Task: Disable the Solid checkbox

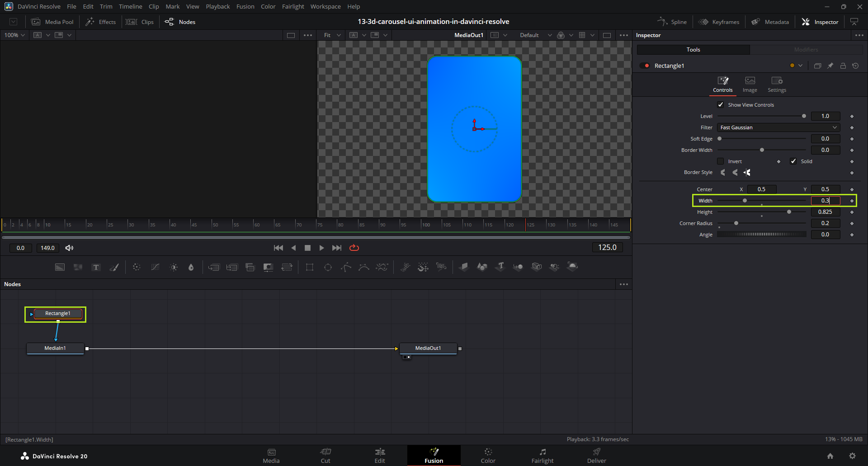Action: click(793, 161)
